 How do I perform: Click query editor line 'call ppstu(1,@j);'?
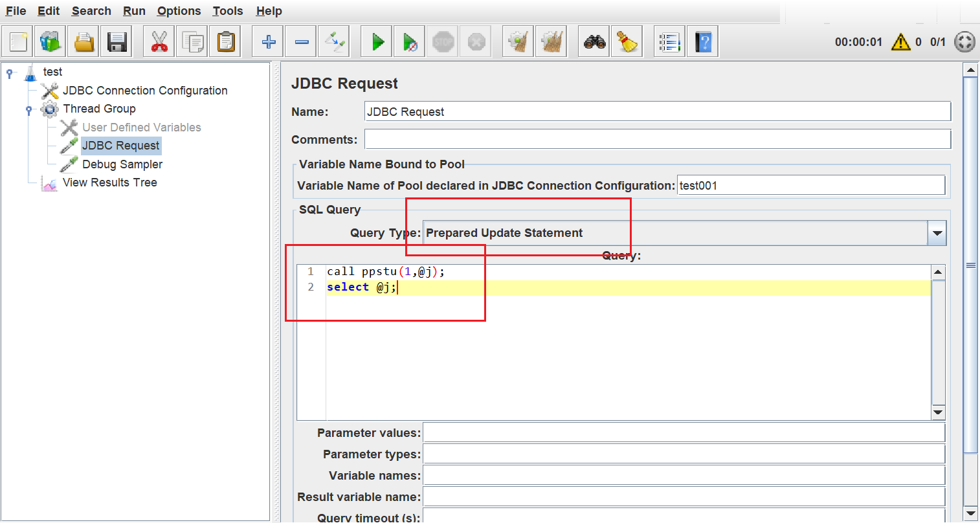click(x=386, y=272)
